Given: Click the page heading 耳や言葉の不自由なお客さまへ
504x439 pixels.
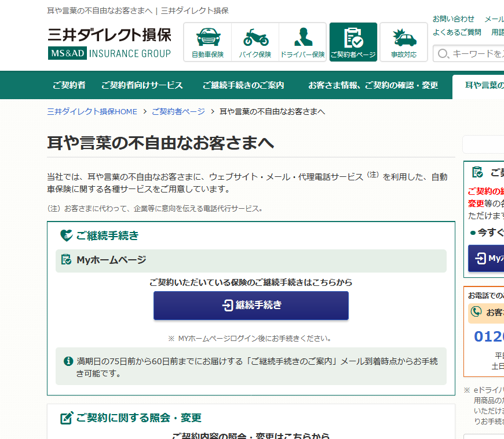Looking at the screenshot, I should tap(160, 143).
